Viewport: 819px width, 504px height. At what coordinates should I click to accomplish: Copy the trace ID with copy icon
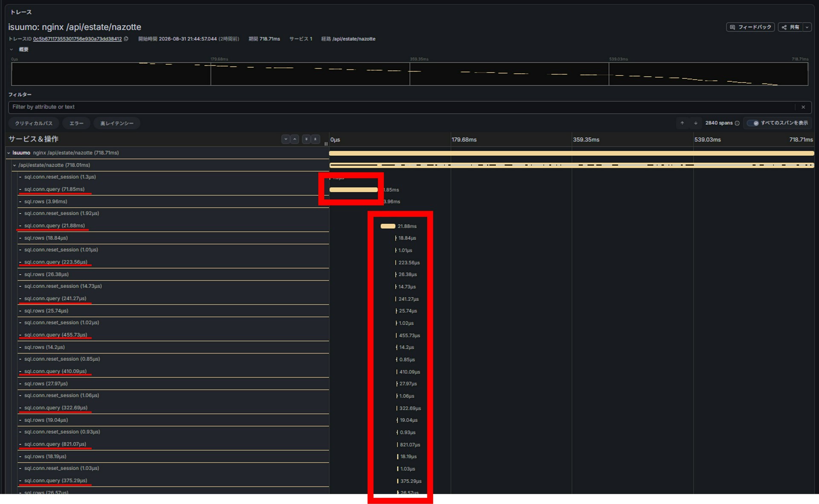coord(126,39)
